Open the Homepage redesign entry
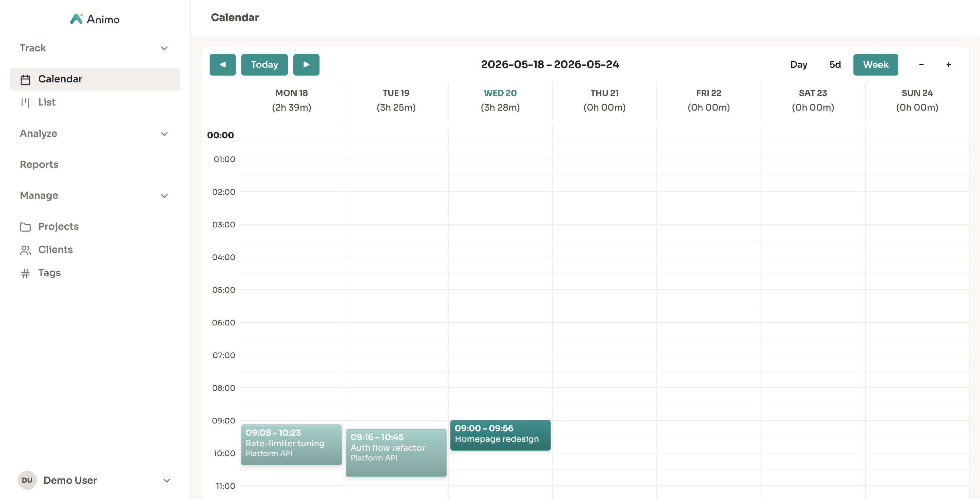Viewport: 980px width, 499px height. coord(500,435)
